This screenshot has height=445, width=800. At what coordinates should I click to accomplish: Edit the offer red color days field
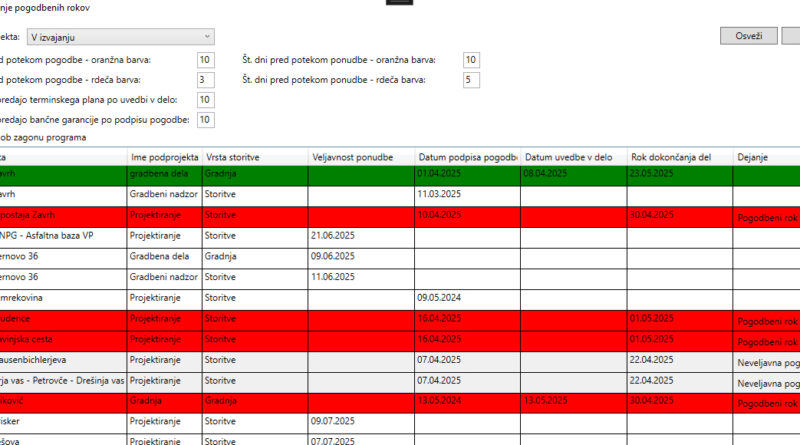point(471,80)
